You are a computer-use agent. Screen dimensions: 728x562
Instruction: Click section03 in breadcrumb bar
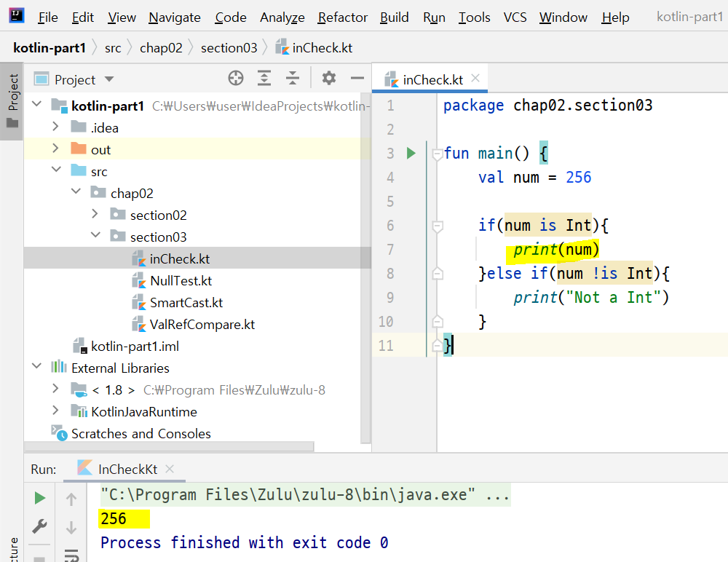tap(229, 48)
